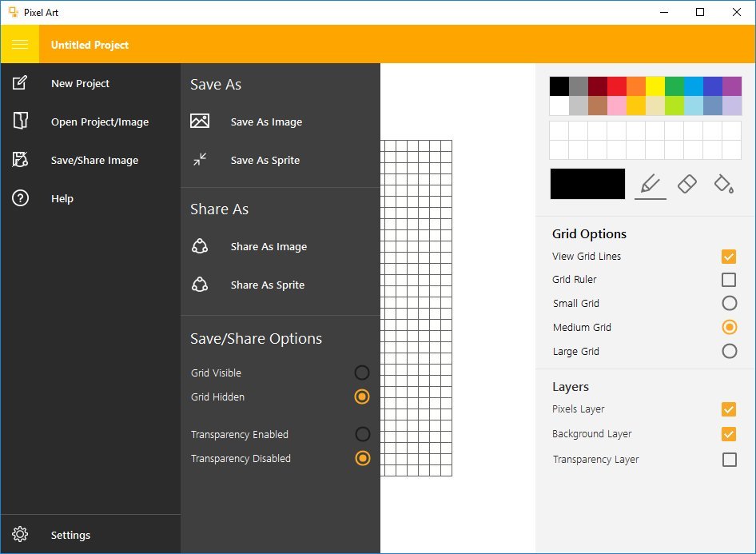756x554 pixels.
Task: Uncheck View Grid Lines
Action: (x=729, y=256)
